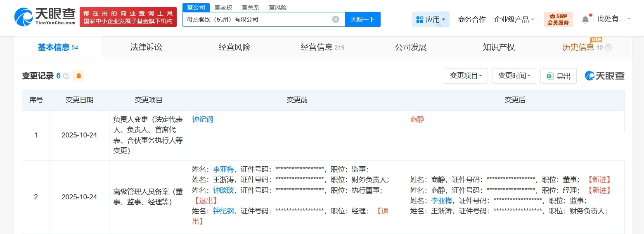Open 钟睒睒 link in 变更前 column

point(223,190)
